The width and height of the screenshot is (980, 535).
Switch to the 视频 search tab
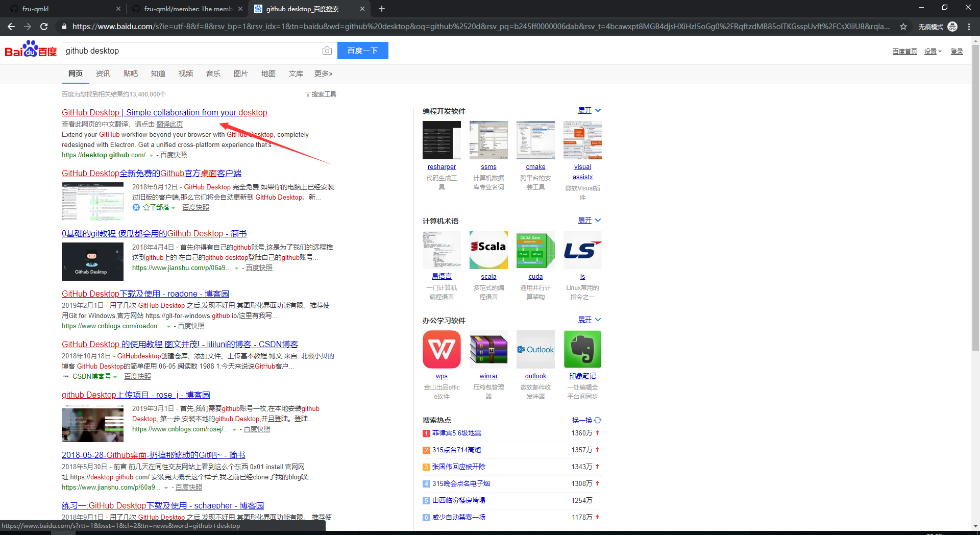(x=185, y=74)
